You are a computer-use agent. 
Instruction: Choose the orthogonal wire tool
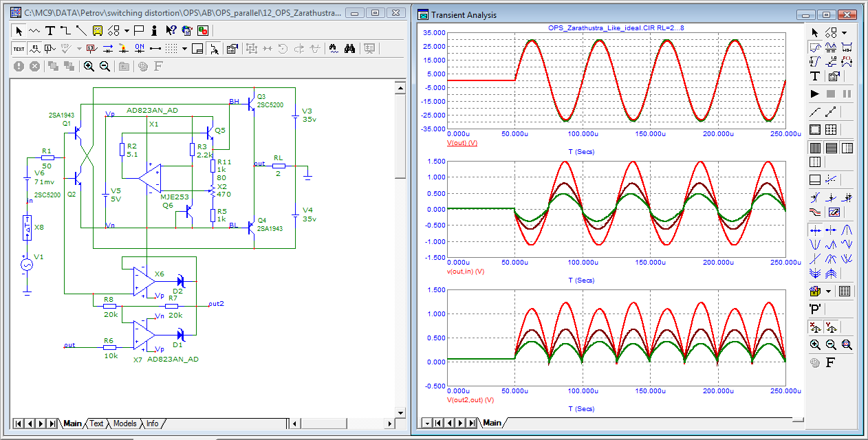coord(66,30)
